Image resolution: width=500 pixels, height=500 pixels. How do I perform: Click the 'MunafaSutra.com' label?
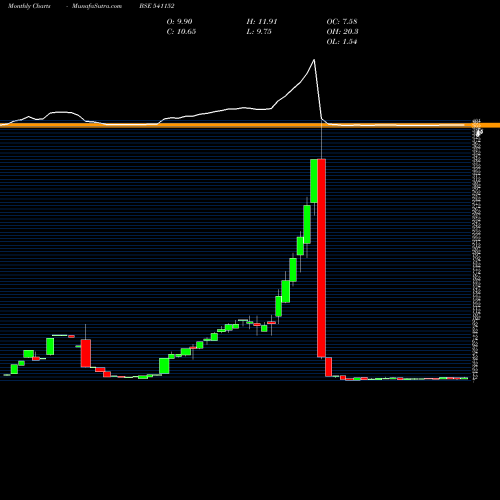pyautogui.click(x=97, y=6)
